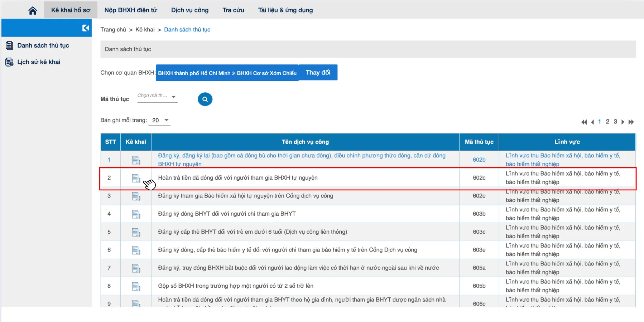Open the Nộp BHXH điện tử menu
Image resolution: width=644 pixels, height=322 pixels.
click(x=131, y=10)
